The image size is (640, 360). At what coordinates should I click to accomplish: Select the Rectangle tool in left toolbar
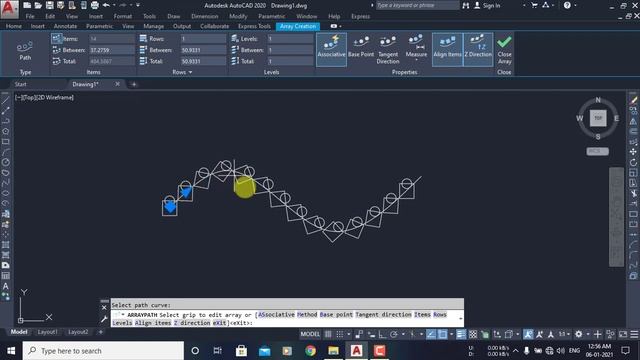[x=5, y=142]
